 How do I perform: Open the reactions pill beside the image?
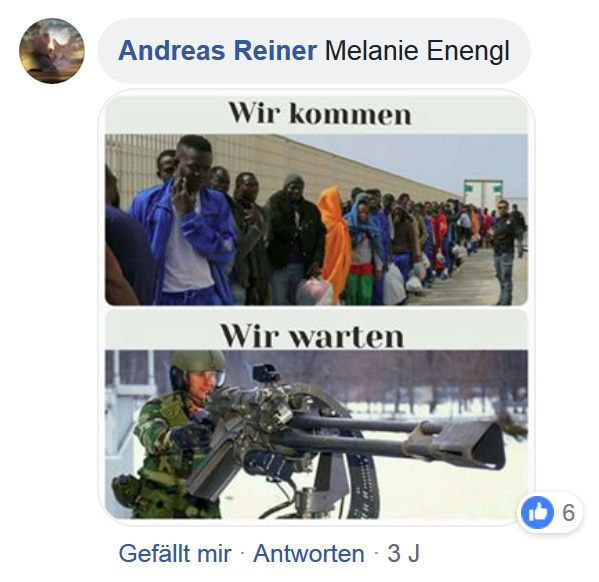pos(550,512)
